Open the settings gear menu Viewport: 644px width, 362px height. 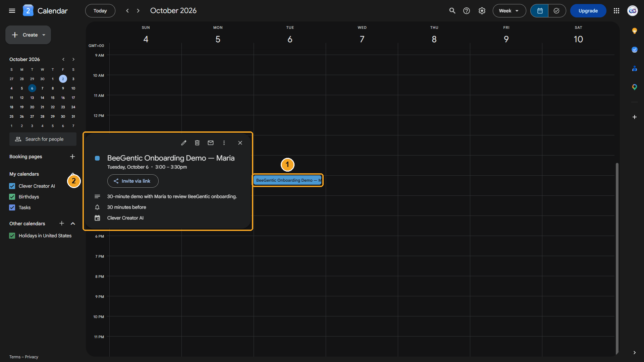(482, 11)
